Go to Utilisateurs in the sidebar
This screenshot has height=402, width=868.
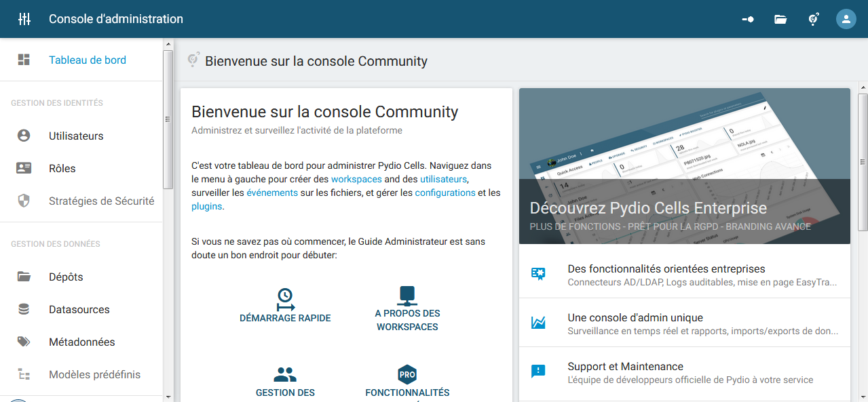[76, 136]
